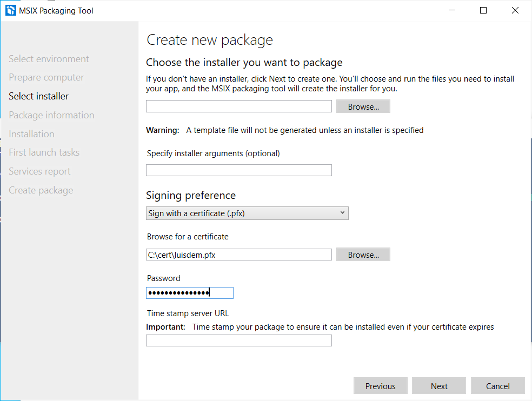Open the First launch tasks step
The image size is (532, 401).
point(44,152)
